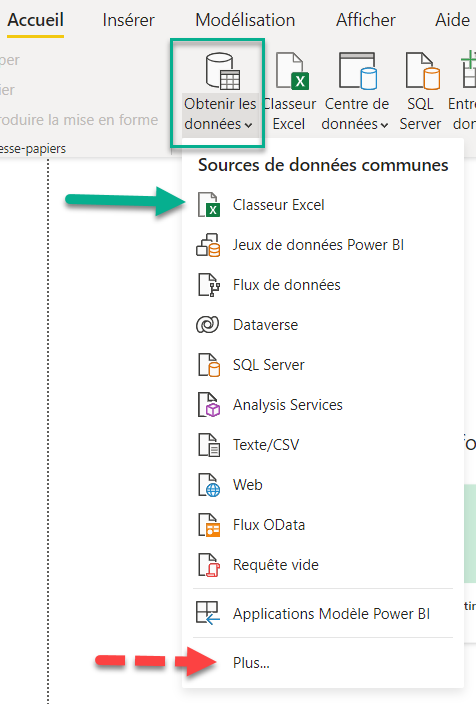The height and width of the screenshot is (704, 476).
Task: Switch to the Insérer tab
Action: tap(128, 20)
